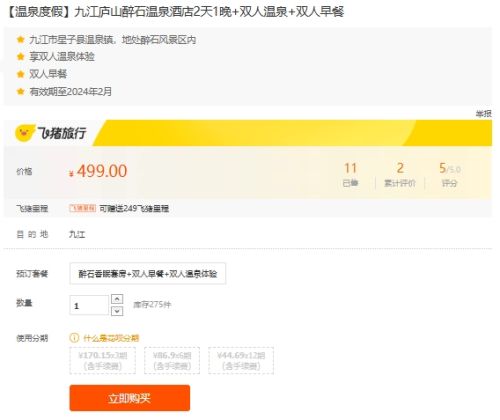Click the 5/5.0 评分 rating
The height and width of the screenshot is (420, 500).
tap(450, 174)
